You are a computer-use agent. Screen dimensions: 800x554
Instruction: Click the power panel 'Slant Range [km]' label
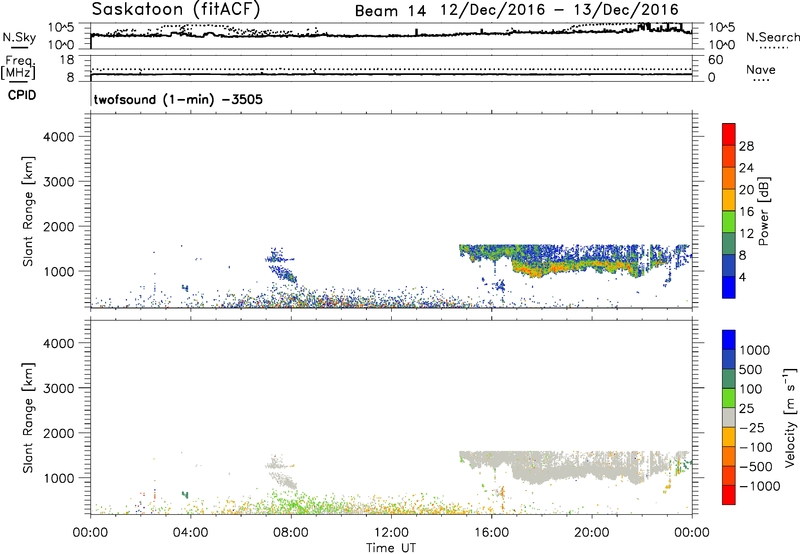point(29,211)
